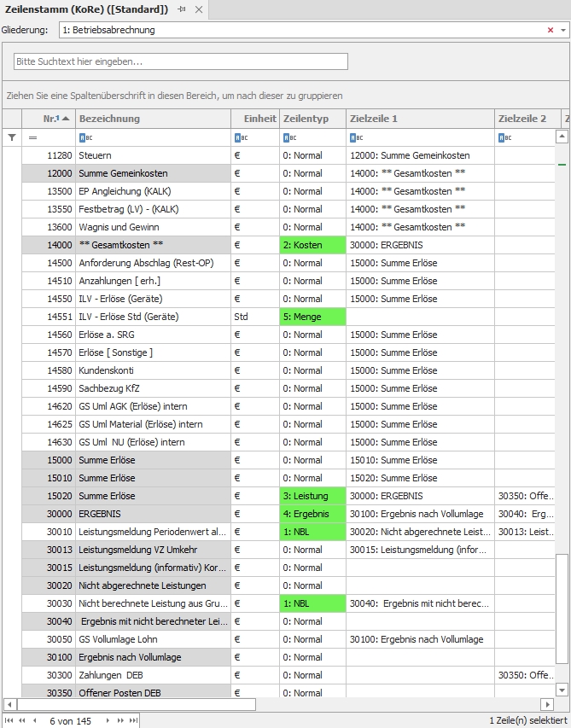The height and width of the screenshot is (728, 571).
Task: Select the green '2: Kosten' cell
Action: [312, 245]
